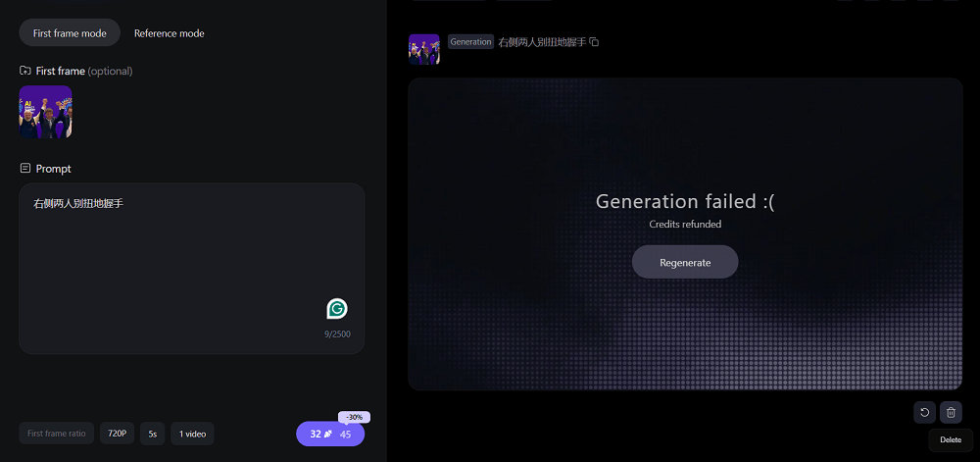Click the failed generation preview area
This screenshot has height=462, width=980.
685,334
